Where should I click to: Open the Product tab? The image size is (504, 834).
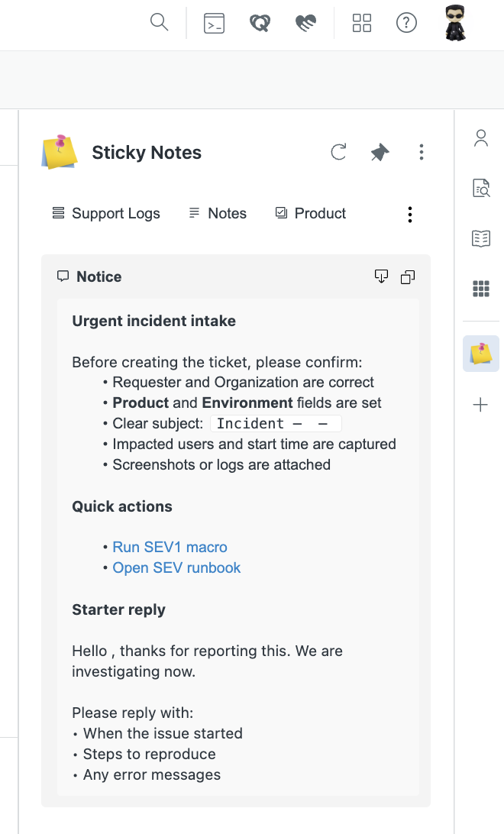[311, 213]
